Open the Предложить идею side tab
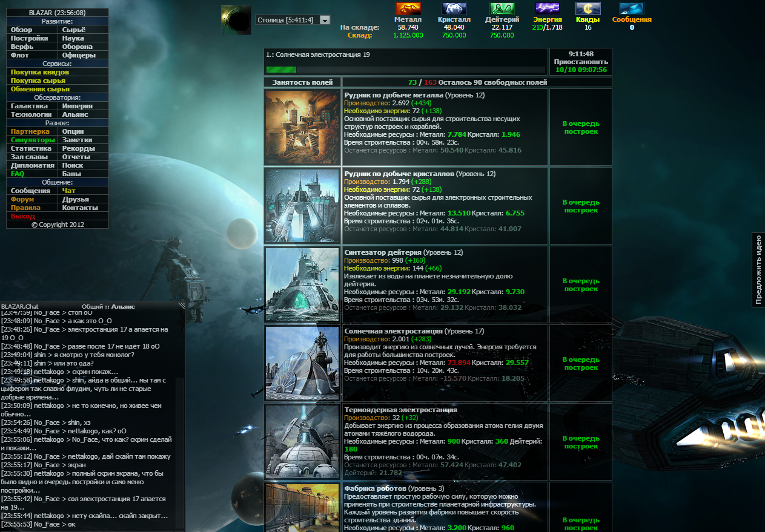This screenshot has width=765, height=532. pos(758,269)
